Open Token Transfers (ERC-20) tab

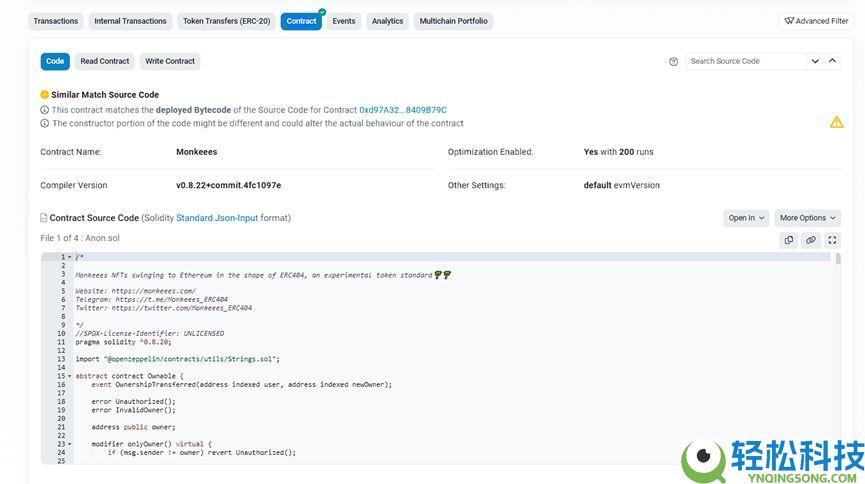226,21
